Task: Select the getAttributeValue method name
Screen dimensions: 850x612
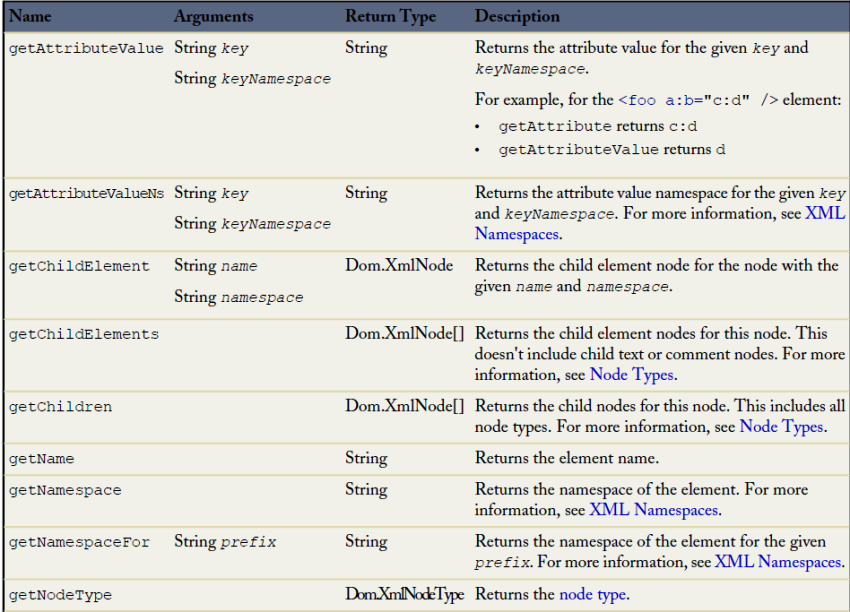Action: pos(85,48)
